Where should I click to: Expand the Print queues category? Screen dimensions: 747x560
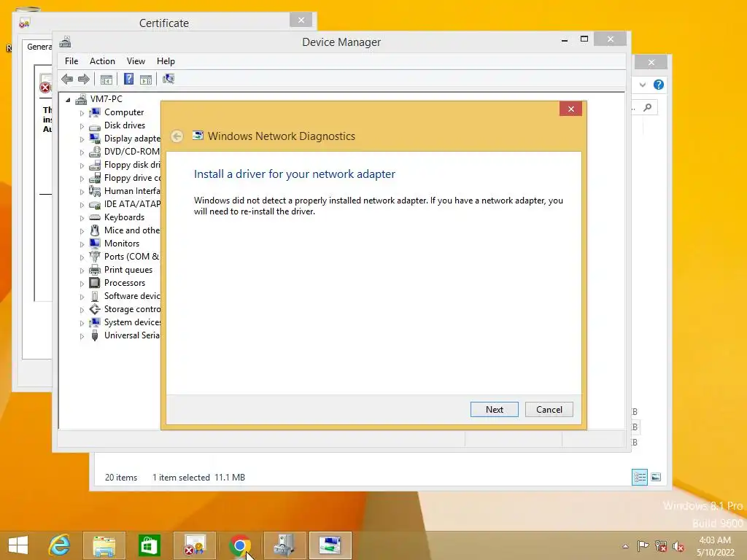82,271
